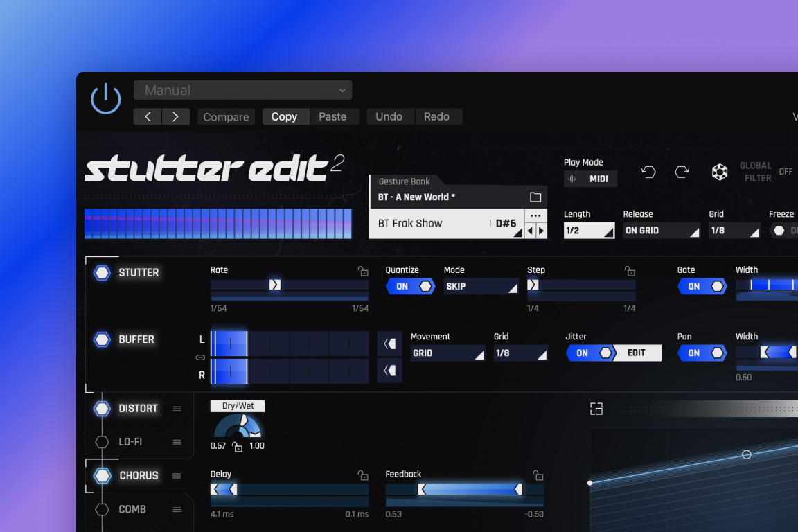Click the Dry/Wet label tab

(238, 406)
